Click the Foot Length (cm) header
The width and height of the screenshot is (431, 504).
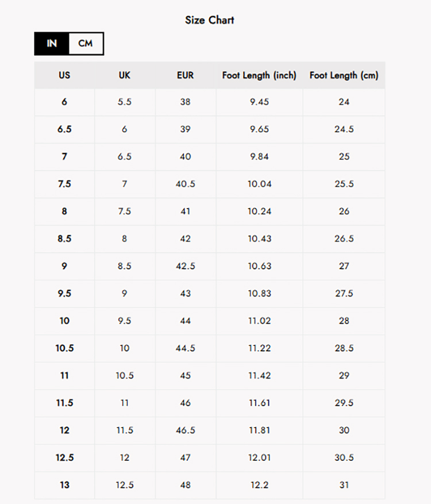[344, 75]
